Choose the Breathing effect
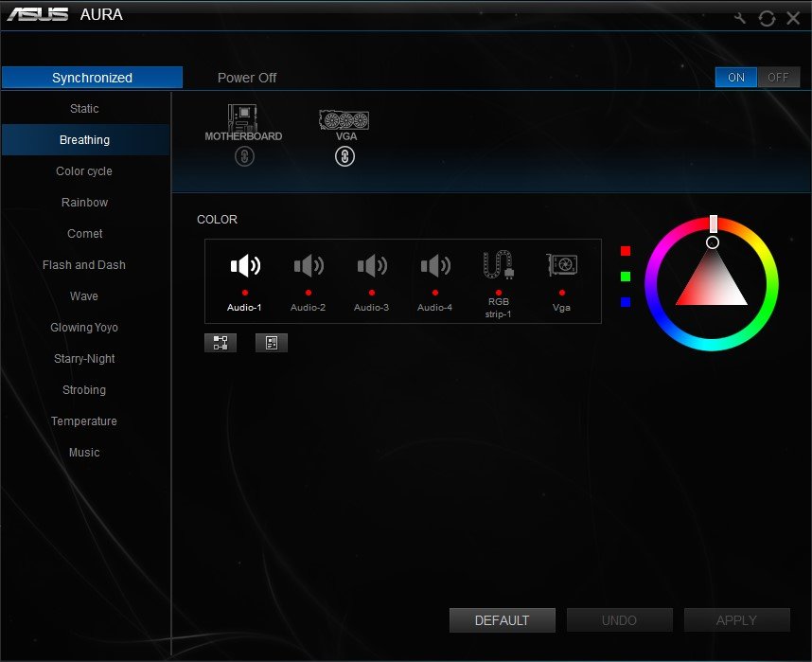 (x=84, y=139)
